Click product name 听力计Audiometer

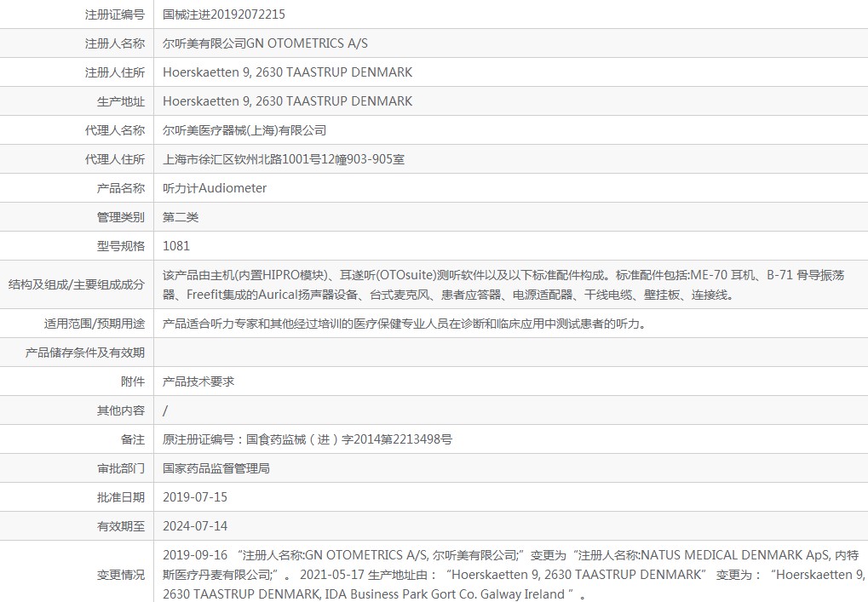(215, 188)
